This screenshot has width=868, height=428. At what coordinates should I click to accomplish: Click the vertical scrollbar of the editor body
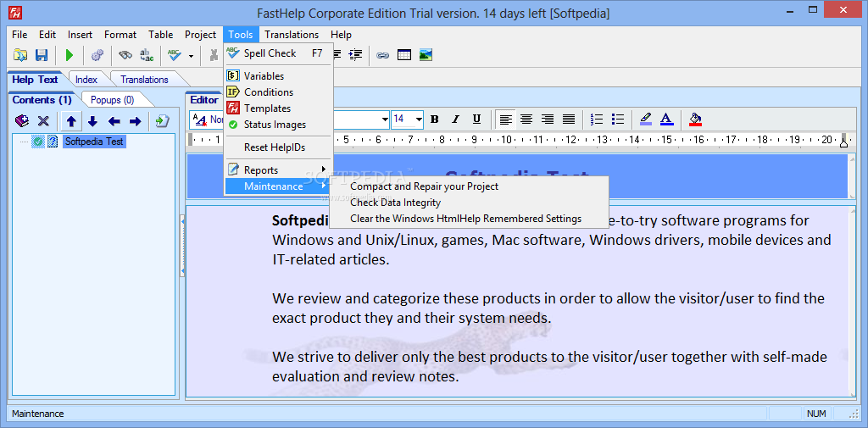pos(853,301)
